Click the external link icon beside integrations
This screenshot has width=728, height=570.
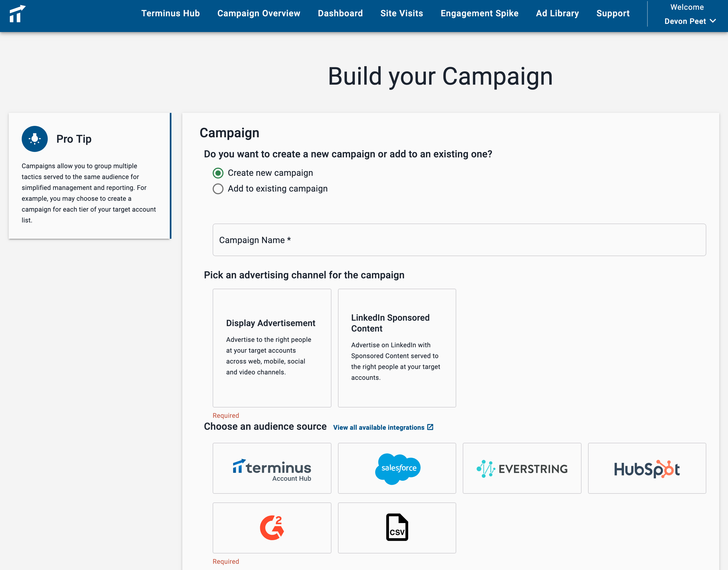tap(430, 427)
